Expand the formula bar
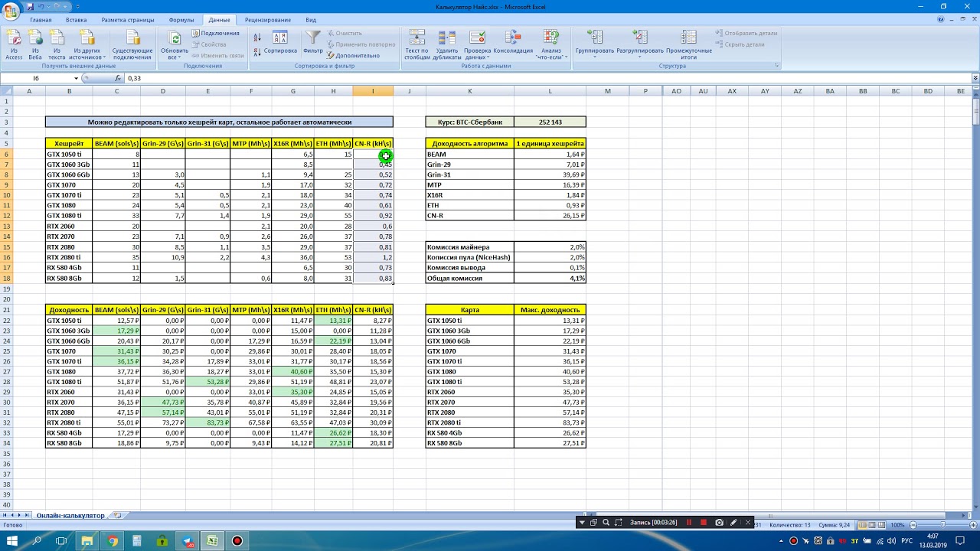 [975, 79]
